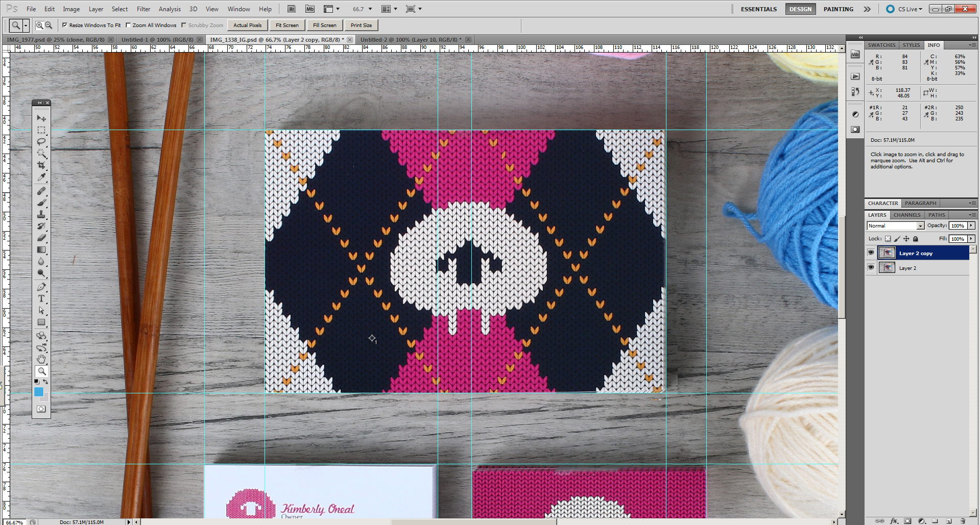Open the zoom level 66.7 dropdown
980x525 pixels.
click(x=371, y=9)
